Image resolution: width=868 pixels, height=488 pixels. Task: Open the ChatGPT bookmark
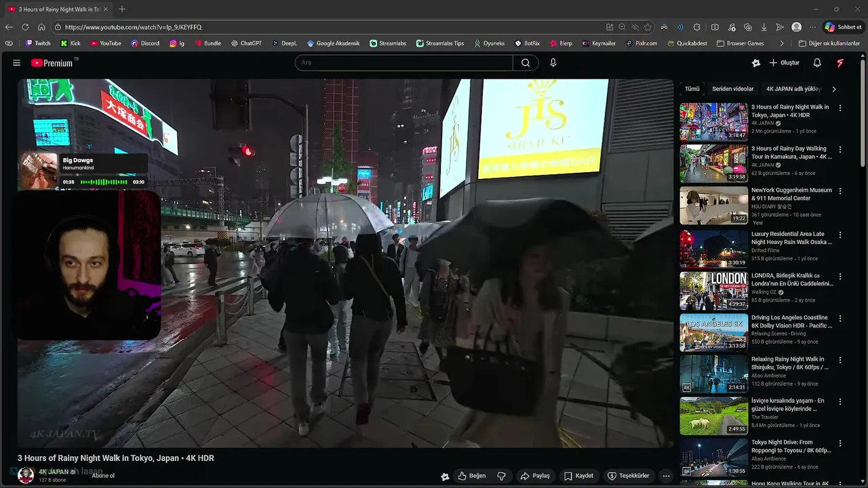point(245,43)
